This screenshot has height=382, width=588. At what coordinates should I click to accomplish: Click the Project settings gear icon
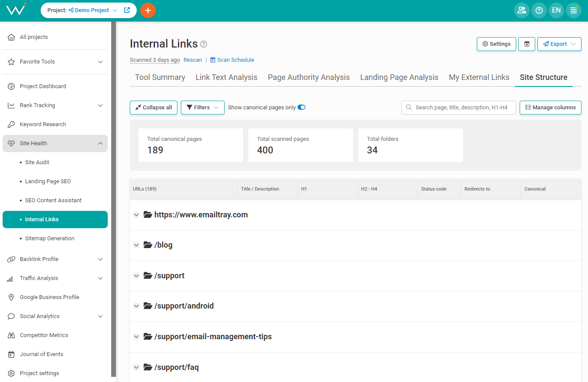[x=11, y=373]
